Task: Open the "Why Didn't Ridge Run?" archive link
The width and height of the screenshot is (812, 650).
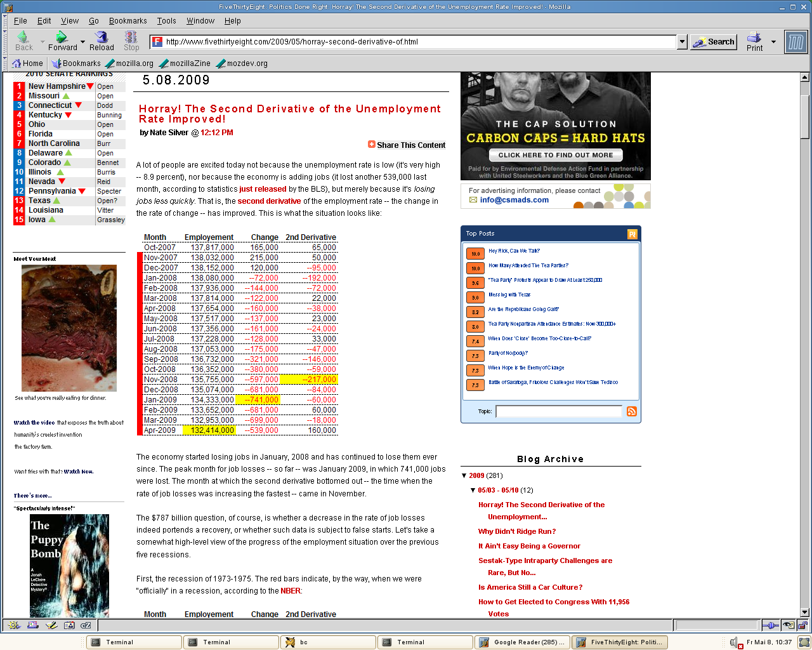Action: [x=516, y=531]
